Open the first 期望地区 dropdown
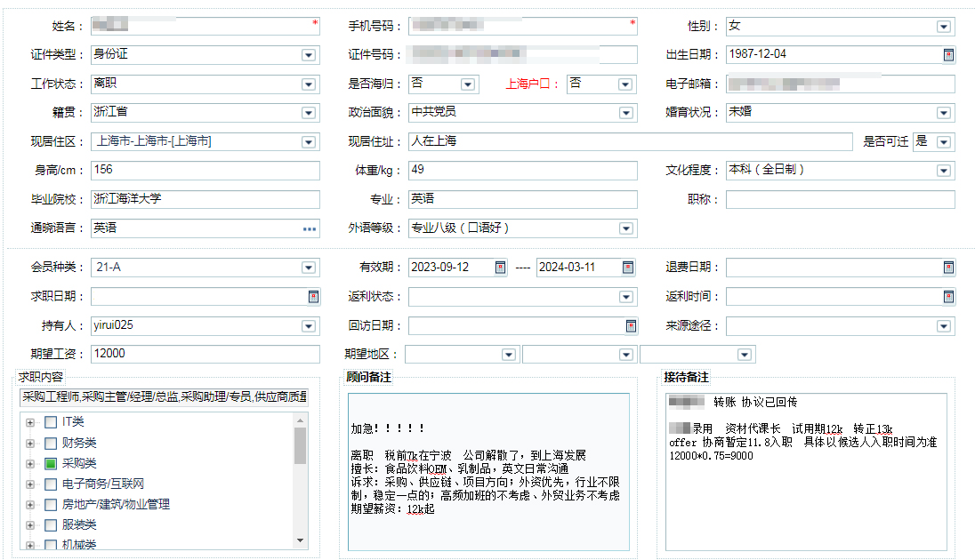 pos(509,355)
